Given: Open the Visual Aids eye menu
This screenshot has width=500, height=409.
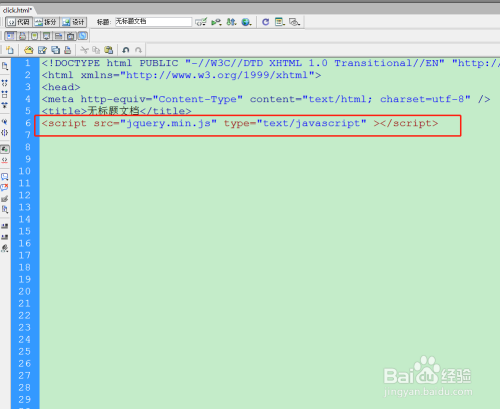Looking at the screenshot, I should tap(294, 22).
